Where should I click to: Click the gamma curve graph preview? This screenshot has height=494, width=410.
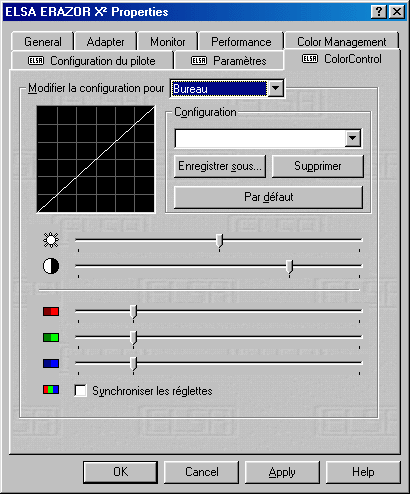click(x=96, y=159)
